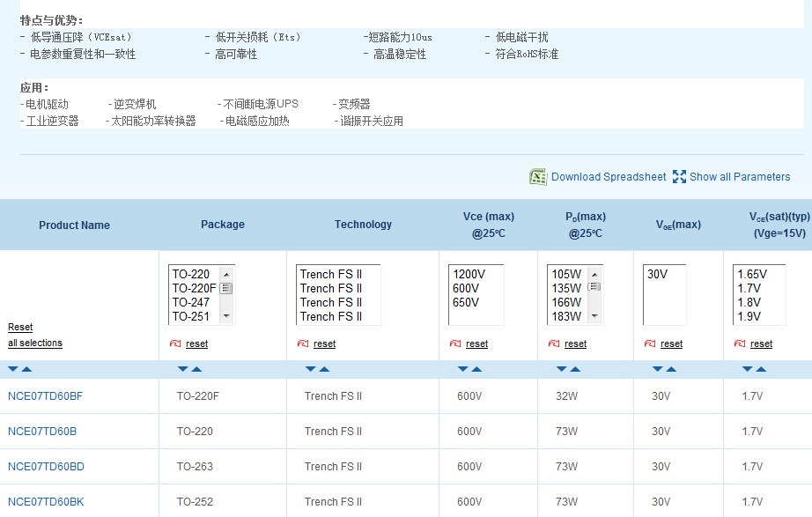The height and width of the screenshot is (517, 812).
Task: Open product NCE07TD60BF
Action: pyautogui.click(x=45, y=396)
